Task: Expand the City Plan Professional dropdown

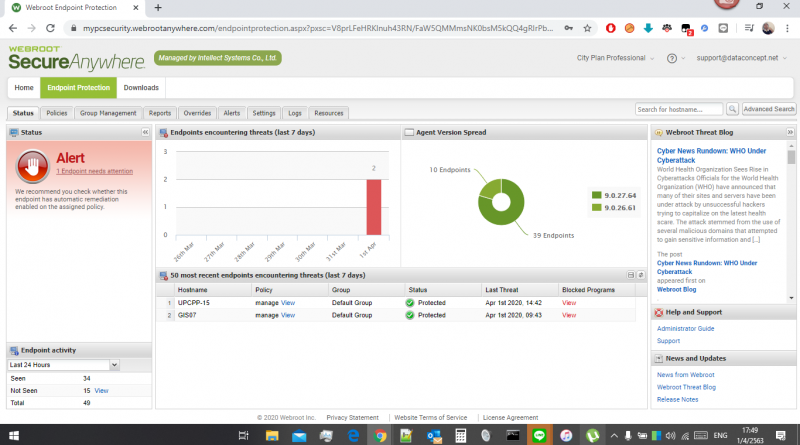Action: [x=617, y=58]
